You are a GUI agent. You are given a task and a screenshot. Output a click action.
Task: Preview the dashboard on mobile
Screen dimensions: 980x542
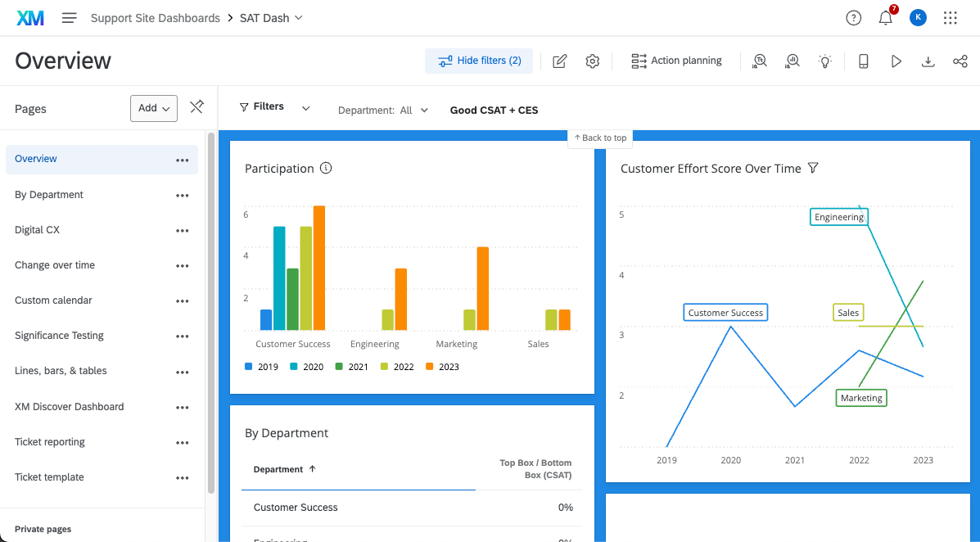[863, 61]
